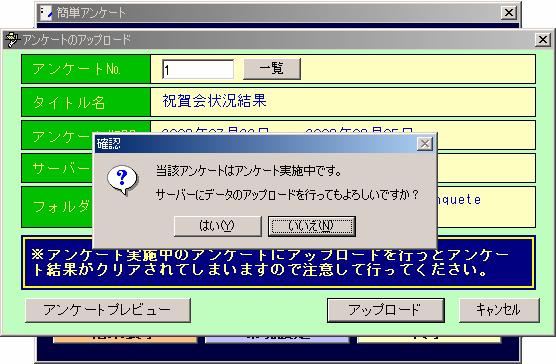
Task: Close the アンケートのアップロード window
Action: coord(543,39)
